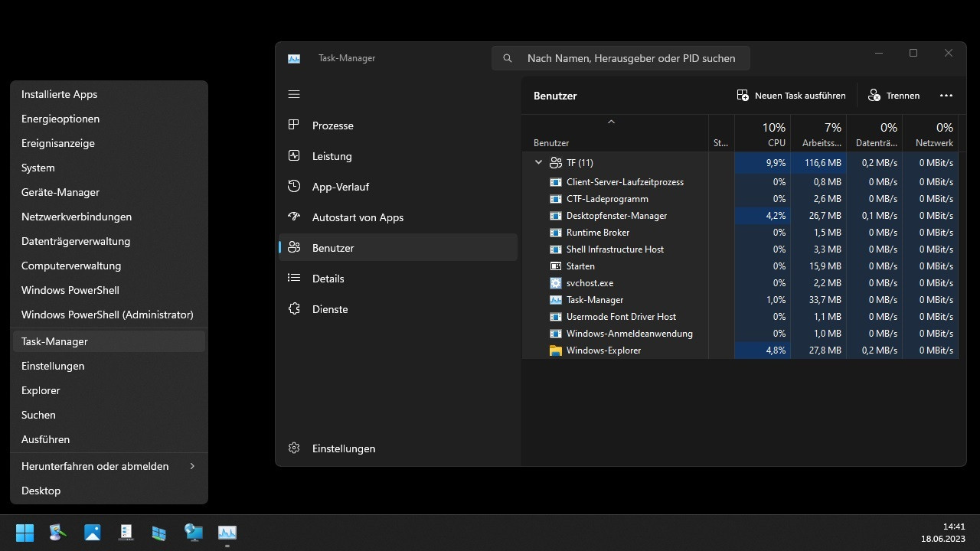The width and height of the screenshot is (980, 551).
Task: Click Windows Start button in taskbar
Action: (25, 533)
